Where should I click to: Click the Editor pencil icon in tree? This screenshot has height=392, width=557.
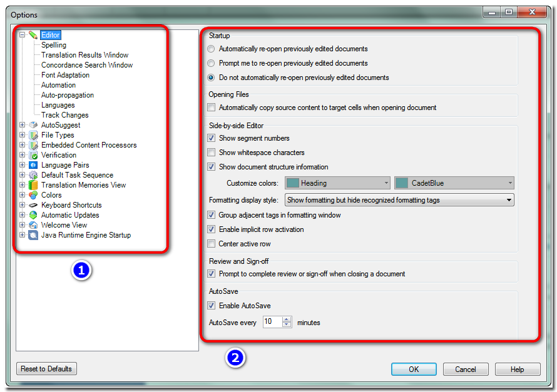[x=33, y=35]
